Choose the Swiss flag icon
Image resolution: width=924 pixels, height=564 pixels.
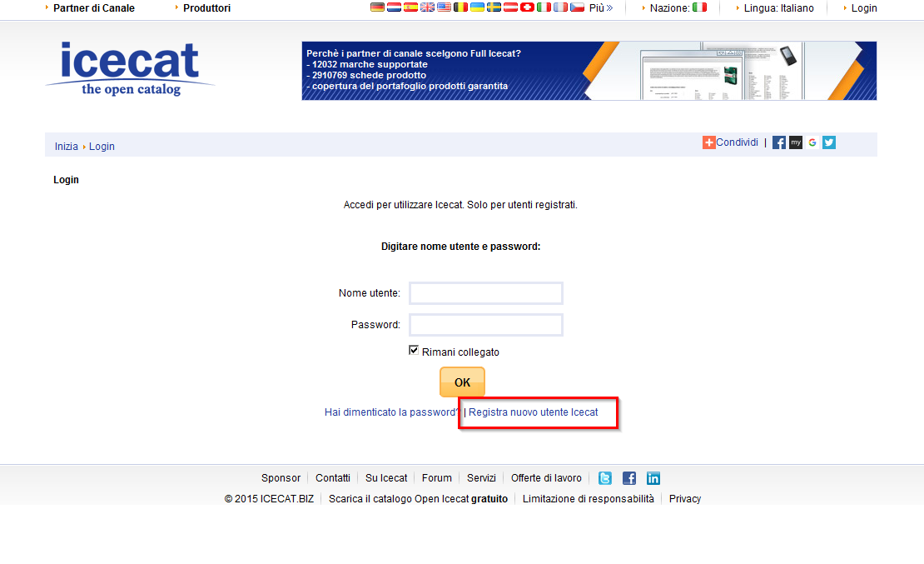(x=527, y=7)
